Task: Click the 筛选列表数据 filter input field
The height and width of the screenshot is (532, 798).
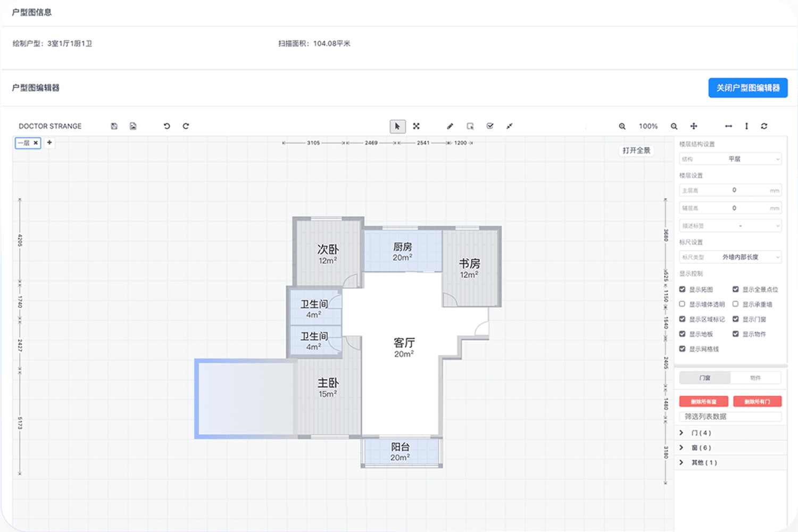Action: (x=730, y=417)
